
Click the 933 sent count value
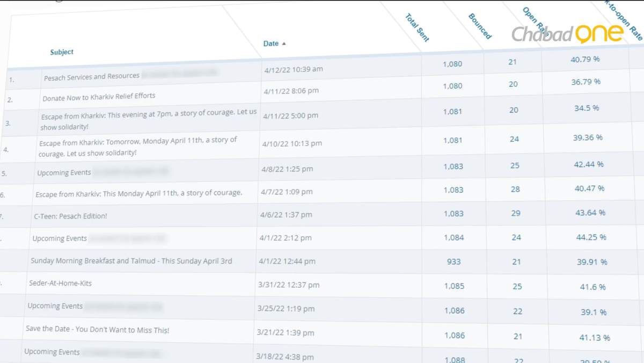454,262
